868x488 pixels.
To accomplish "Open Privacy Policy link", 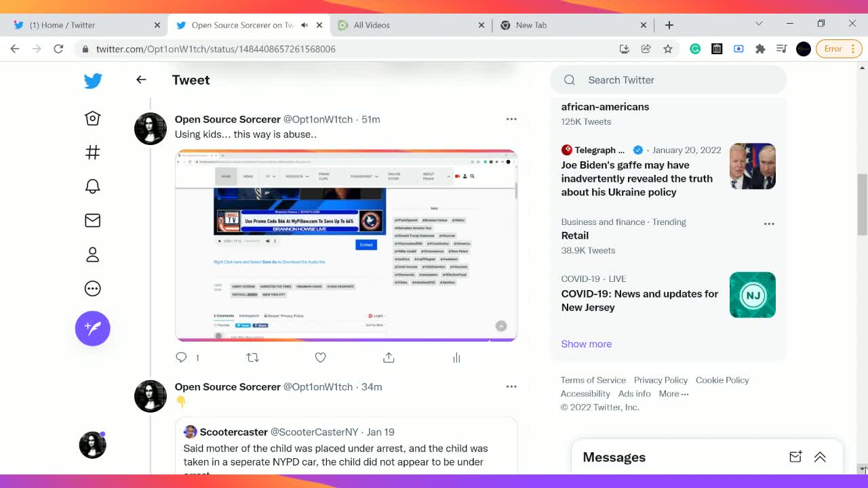I will 660,380.
